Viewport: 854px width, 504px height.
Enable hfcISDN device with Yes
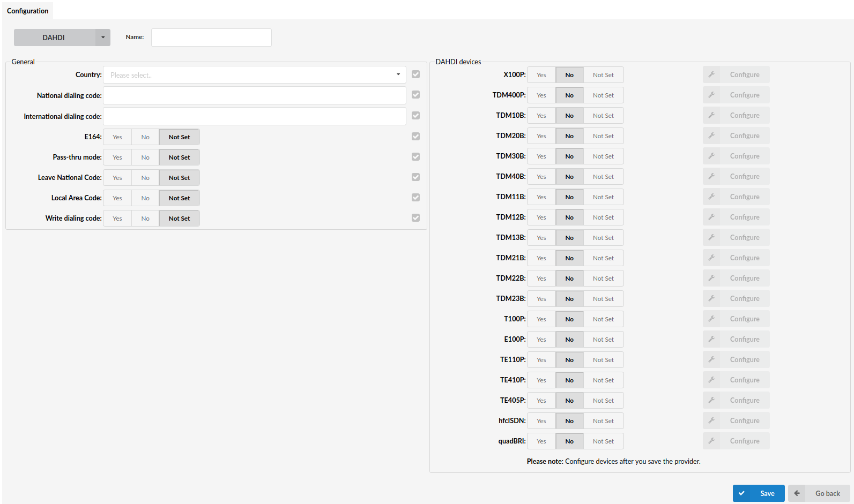[541, 421]
